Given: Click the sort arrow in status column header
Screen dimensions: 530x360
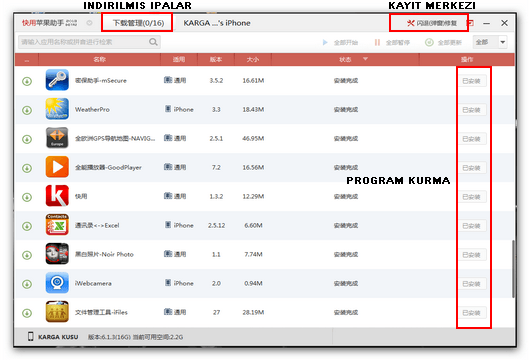Looking at the screenshot, I should point(365,59).
